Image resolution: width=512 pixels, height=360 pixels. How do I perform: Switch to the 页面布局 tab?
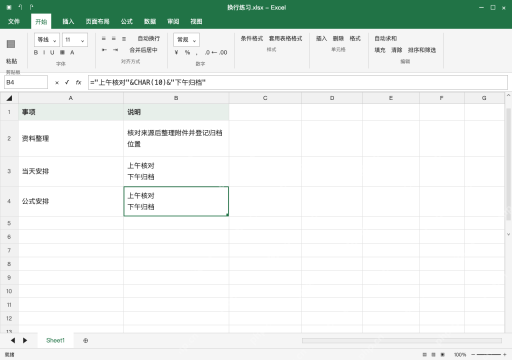coord(97,22)
